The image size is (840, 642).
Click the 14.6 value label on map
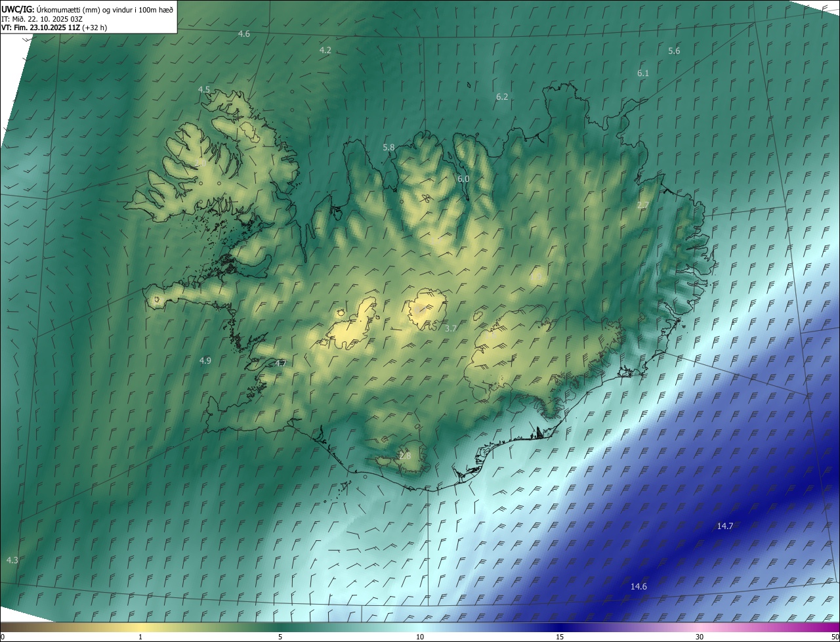tap(639, 587)
